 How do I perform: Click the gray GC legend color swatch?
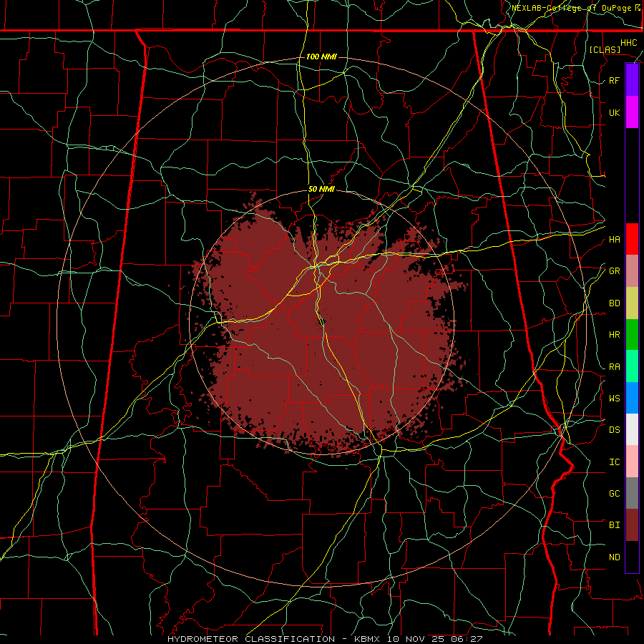coord(632,493)
